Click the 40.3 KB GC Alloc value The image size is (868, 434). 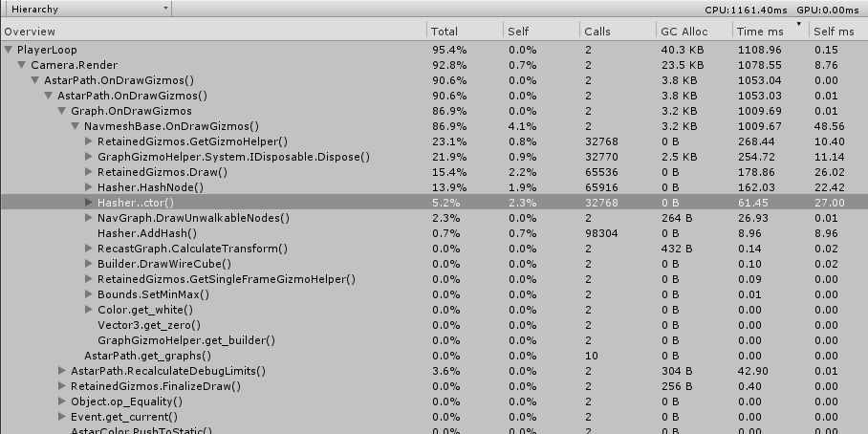(683, 50)
